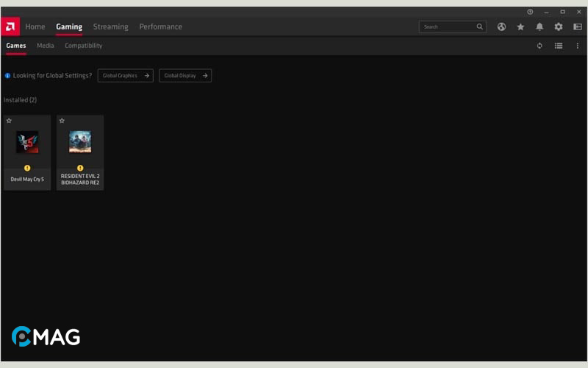Click the Global Display button
This screenshot has height=368, width=588.
click(185, 76)
